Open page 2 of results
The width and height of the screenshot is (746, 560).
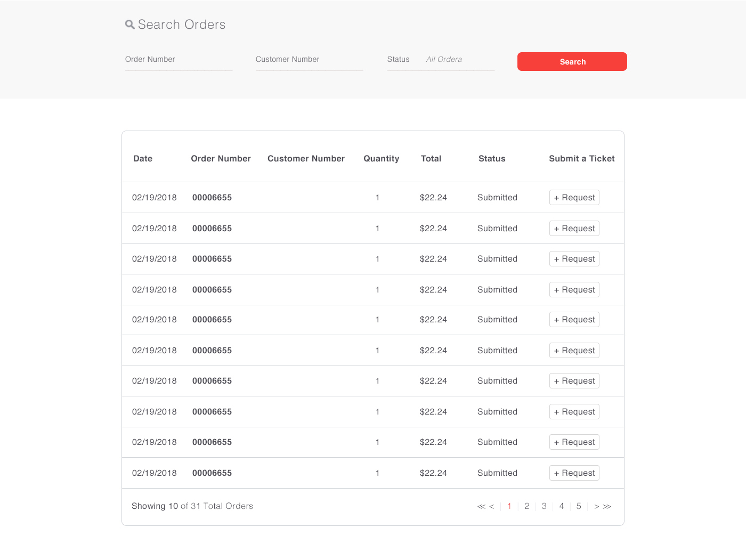point(526,506)
